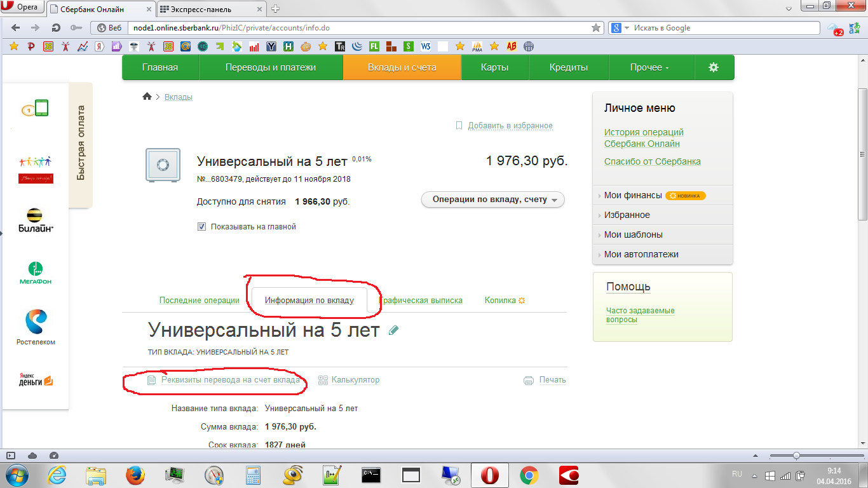The height and width of the screenshot is (488, 868).
Task: Select Карты in the green navigation bar
Action: coord(494,67)
